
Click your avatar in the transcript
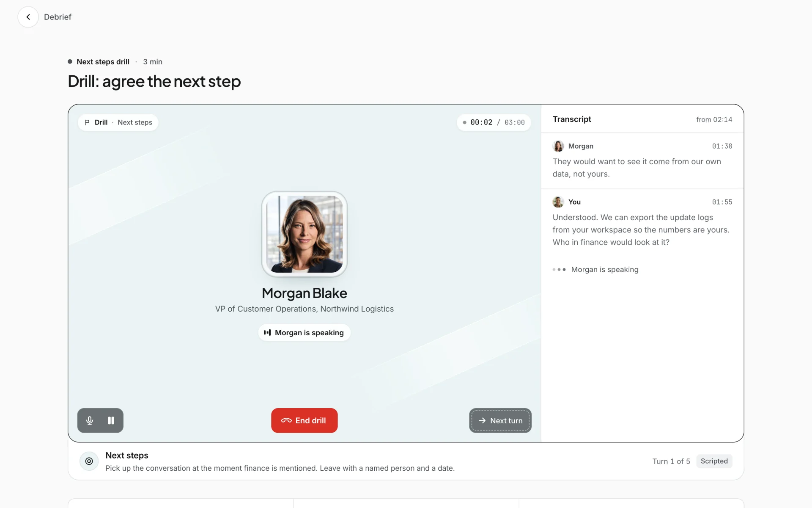coord(558,202)
